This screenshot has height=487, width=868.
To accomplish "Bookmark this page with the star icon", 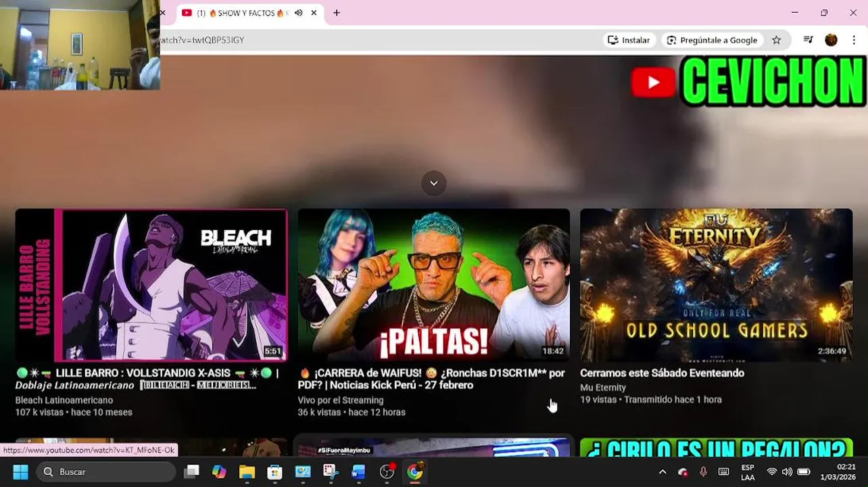I will click(777, 40).
